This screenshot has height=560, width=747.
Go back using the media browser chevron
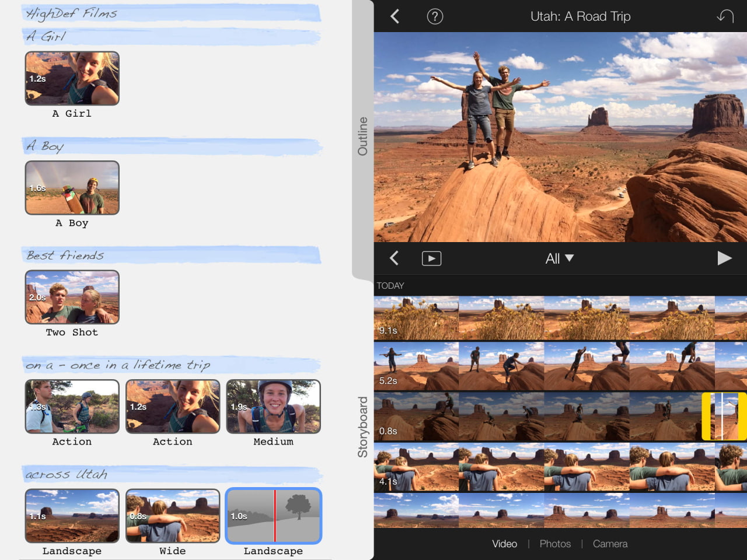click(395, 258)
